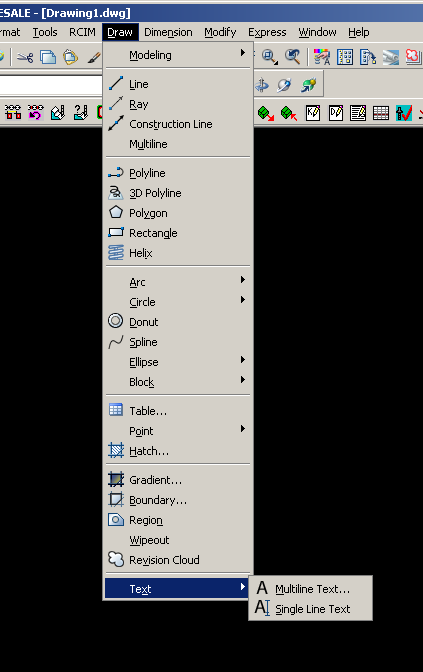Open the Dimension menu
Screen dimensions: 423x672
(168, 32)
